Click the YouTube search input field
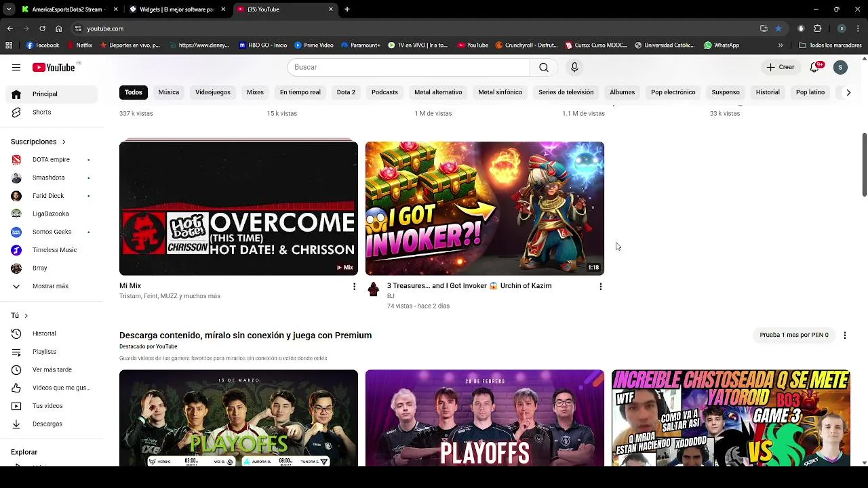 408,67
